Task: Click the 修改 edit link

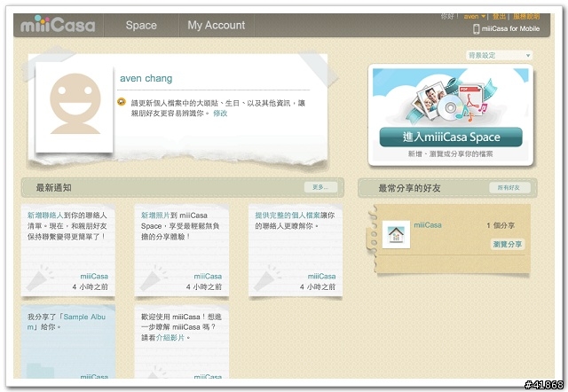Action: coord(220,114)
